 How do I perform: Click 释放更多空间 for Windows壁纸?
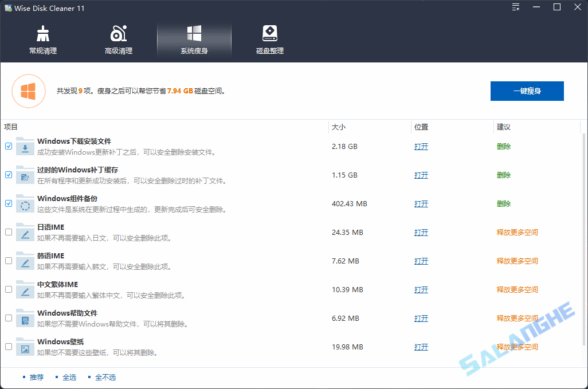pos(518,347)
